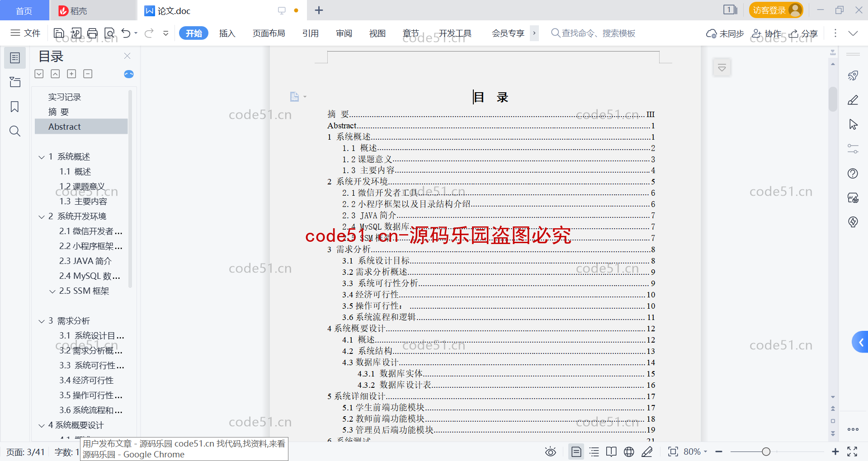The image size is (868, 461).
Task: Close the 目录 navigation pane
Action: pyautogui.click(x=127, y=56)
